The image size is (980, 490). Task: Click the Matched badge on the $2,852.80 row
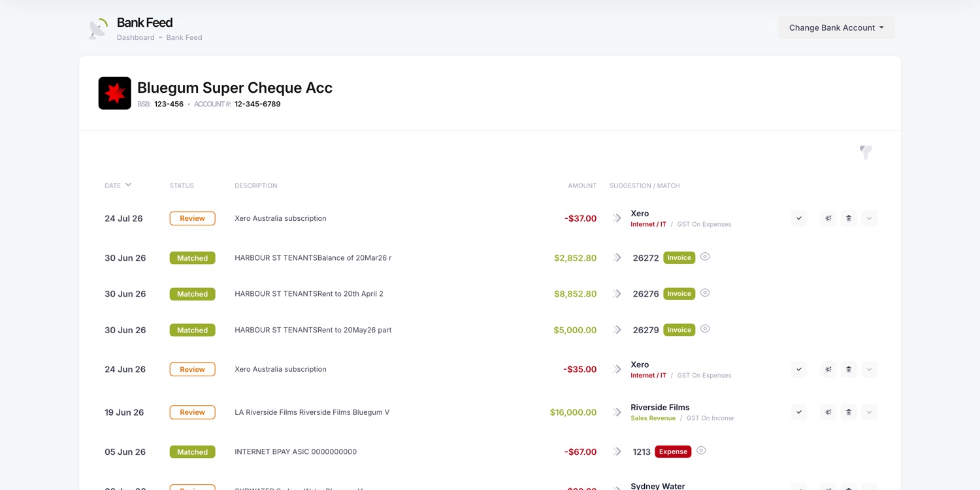pos(192,258)
